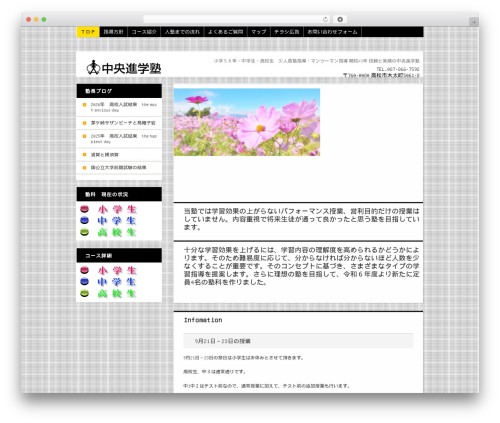Open 小学生 under コース詳細

[x=117, y=270]
